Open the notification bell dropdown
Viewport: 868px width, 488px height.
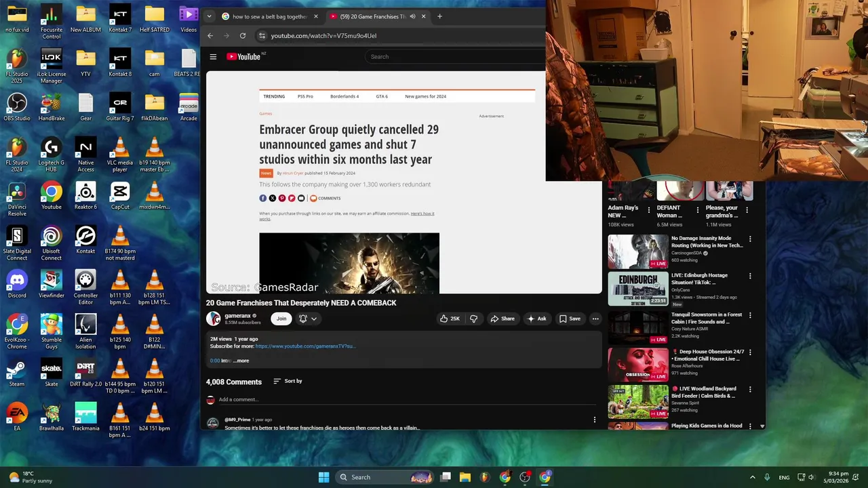tap(308, 319)
